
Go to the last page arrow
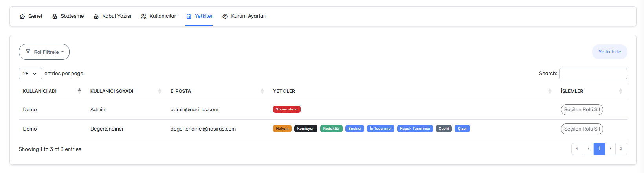[621, 149]
